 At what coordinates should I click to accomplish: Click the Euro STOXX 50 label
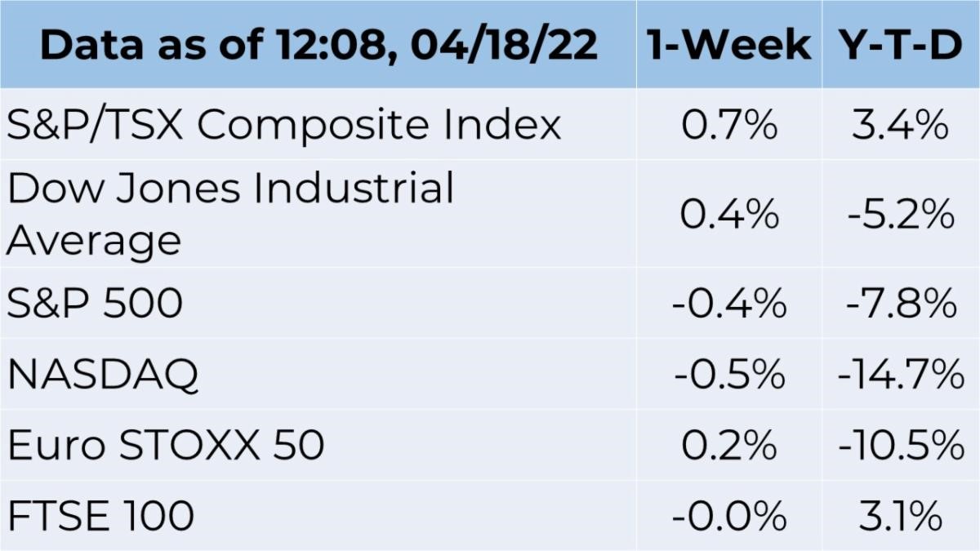coord(166,446)
